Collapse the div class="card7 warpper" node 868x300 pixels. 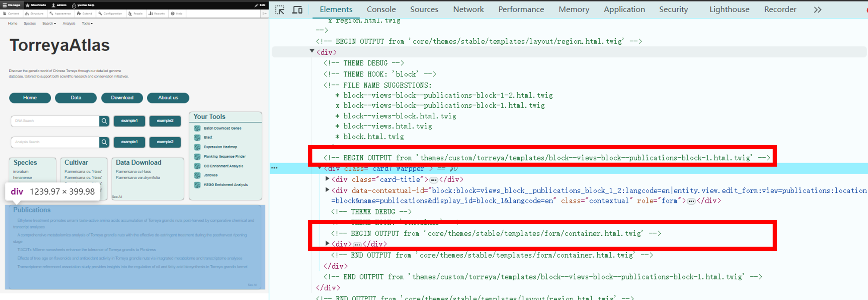pos(319,168)
